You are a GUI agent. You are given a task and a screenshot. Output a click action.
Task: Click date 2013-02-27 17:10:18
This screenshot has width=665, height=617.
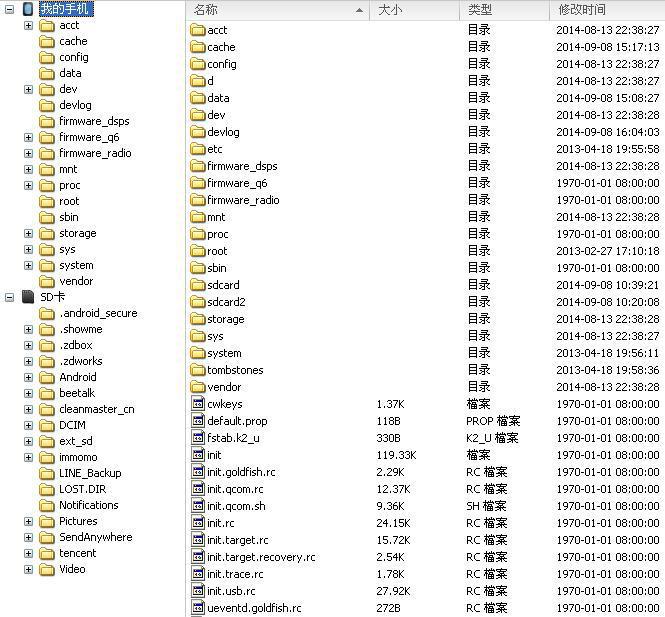(x=608, y=251)
